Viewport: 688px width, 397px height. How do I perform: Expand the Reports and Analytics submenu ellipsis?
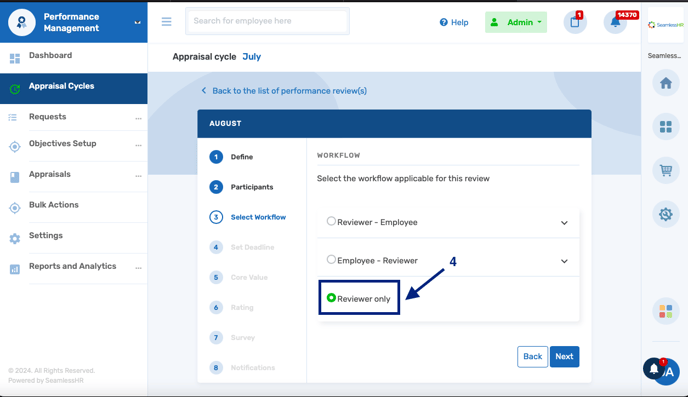(x=138, y=268)
